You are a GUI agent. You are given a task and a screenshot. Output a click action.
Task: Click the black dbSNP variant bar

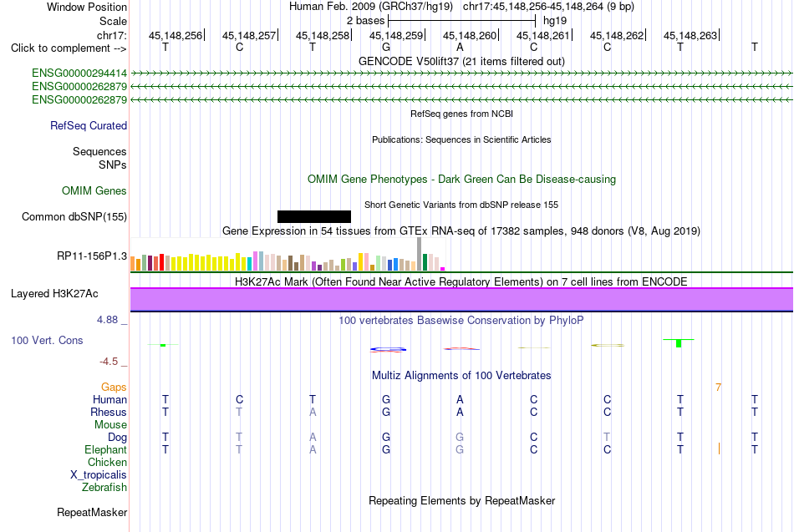pyautogui.click(x=314, y=216)
